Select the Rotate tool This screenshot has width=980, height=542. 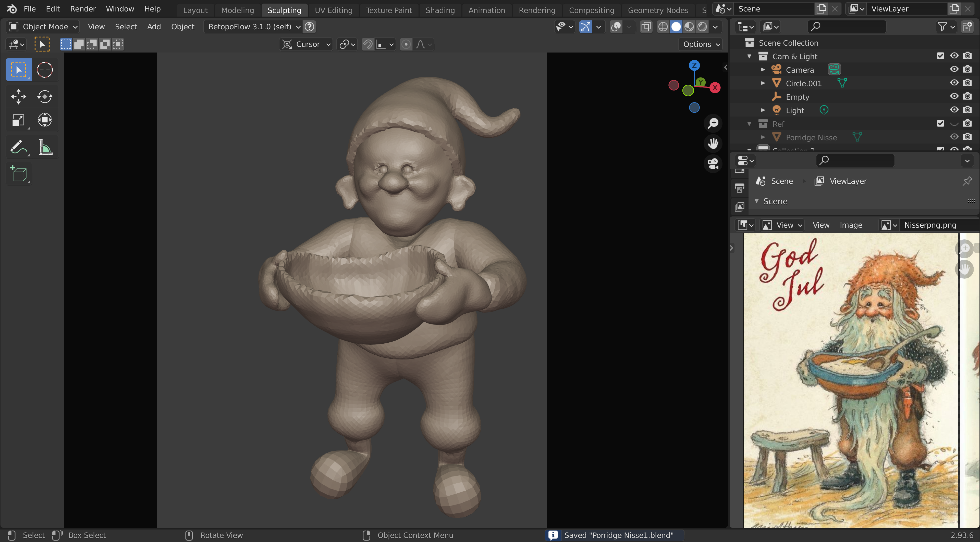(x=45, y=97)
